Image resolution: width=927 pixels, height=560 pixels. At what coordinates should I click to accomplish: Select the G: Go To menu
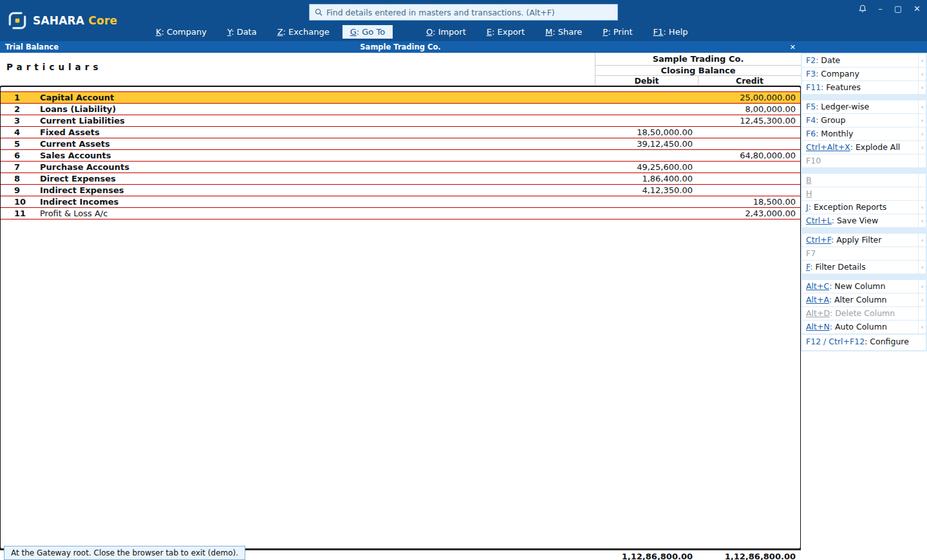[368, 32]
